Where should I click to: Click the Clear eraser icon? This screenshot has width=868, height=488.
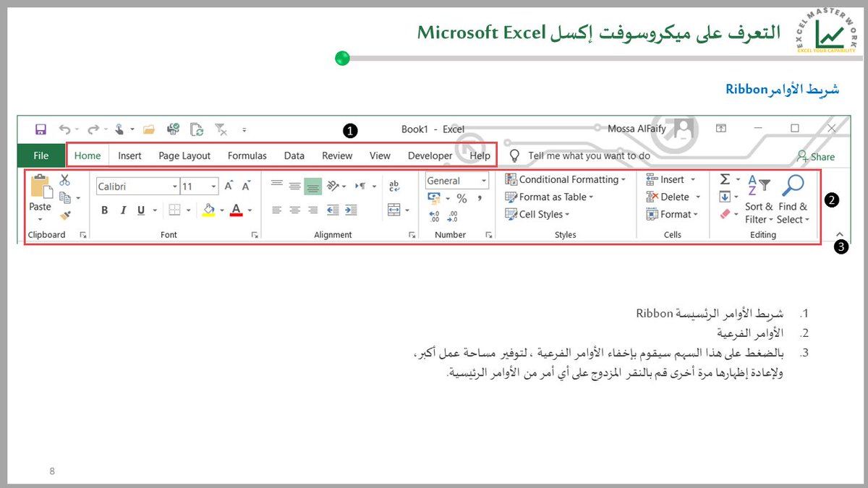tap(725, 214)
